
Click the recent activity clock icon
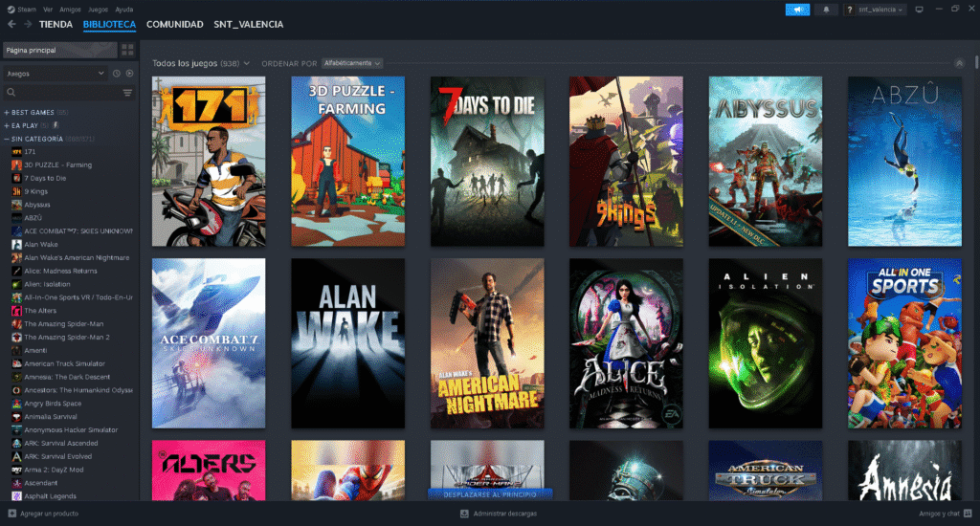point(116,73)
